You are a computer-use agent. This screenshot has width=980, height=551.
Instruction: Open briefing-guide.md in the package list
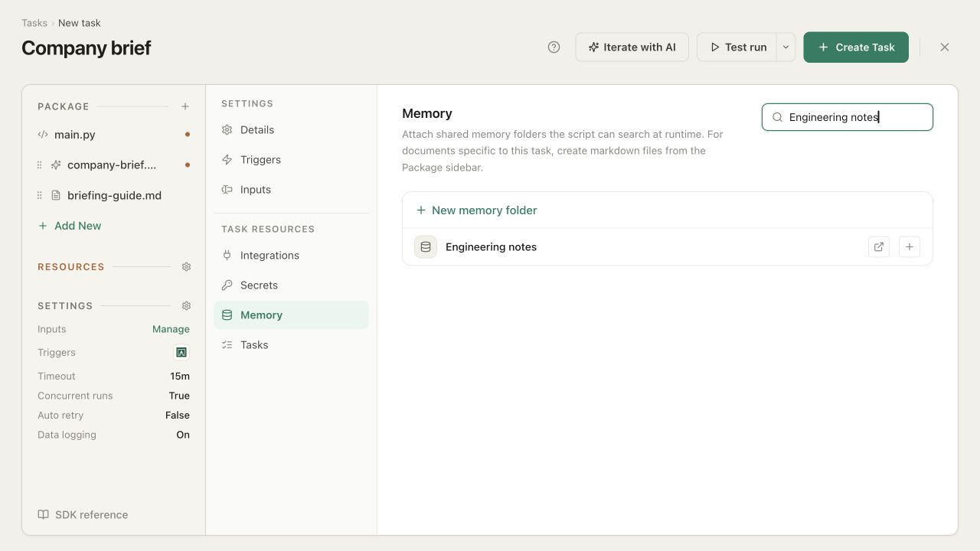pyautogui.click(x=113, y=196)
